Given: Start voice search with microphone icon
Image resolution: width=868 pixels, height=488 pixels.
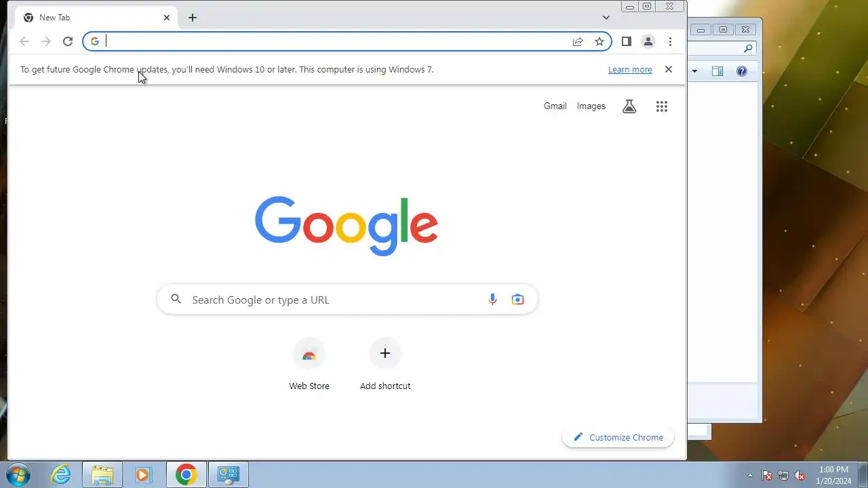Looking at the screenshot, I should click(x=493, y=300).
